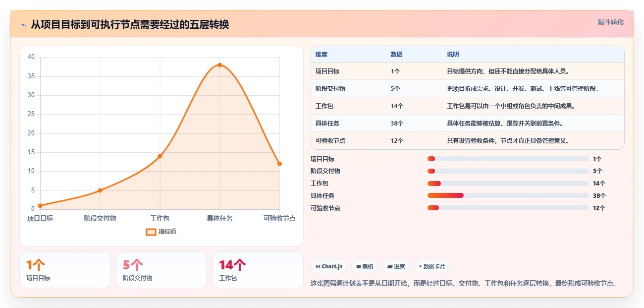Open the 14个 工作包 data card
The image size is (644, 308).
(258, 270)
